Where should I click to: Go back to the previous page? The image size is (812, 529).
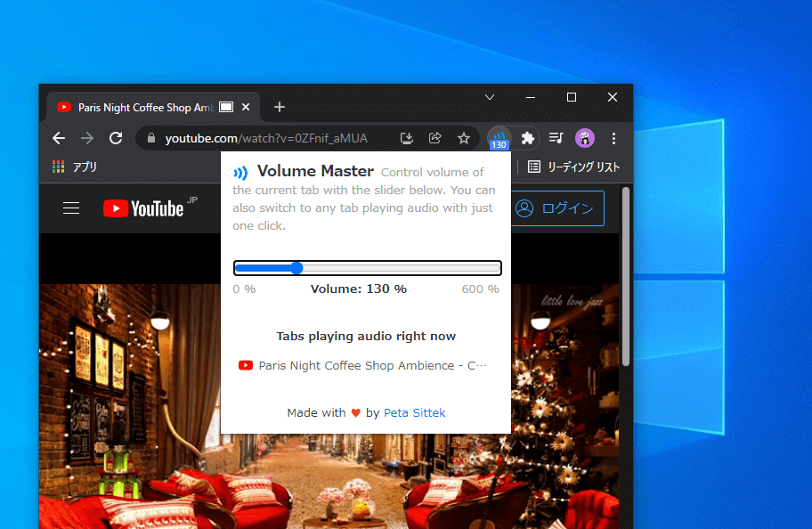59,138
